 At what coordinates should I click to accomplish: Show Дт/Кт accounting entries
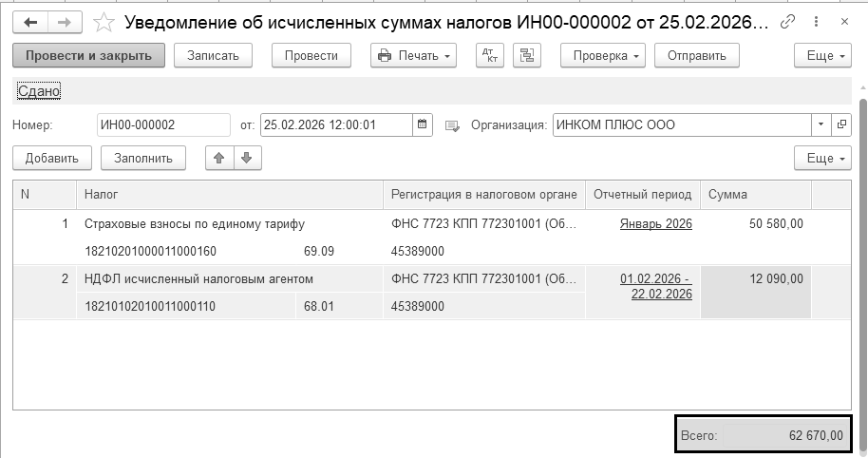[489, 56]
